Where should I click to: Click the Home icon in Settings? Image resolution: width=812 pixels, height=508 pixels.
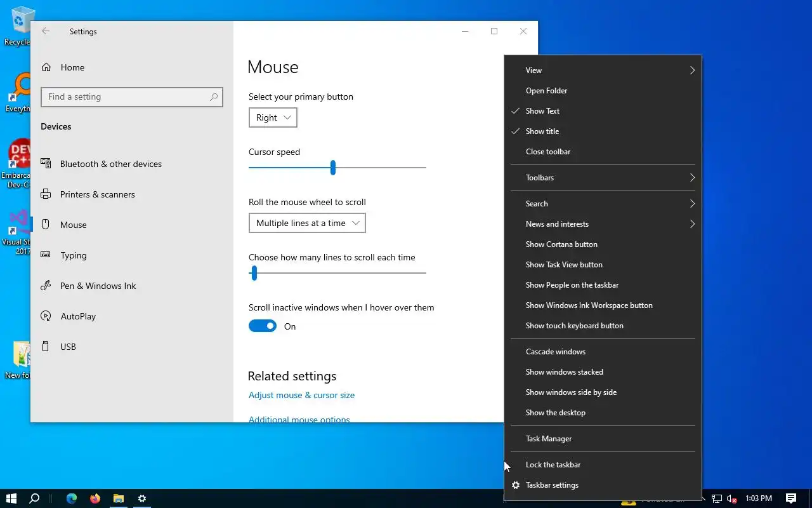46,67
